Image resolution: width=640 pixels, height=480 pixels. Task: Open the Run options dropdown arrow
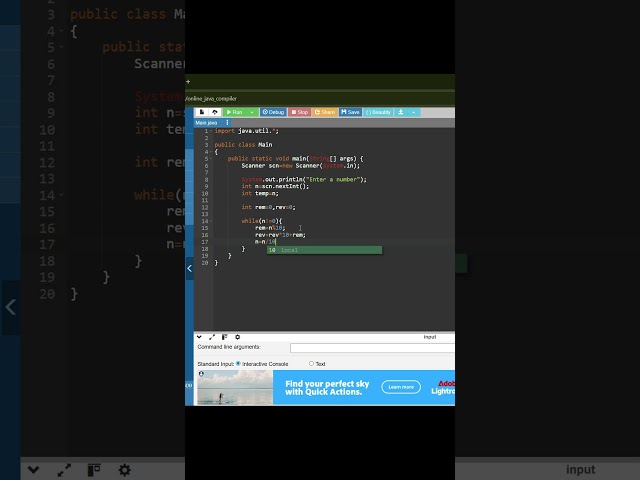point(252,112)
